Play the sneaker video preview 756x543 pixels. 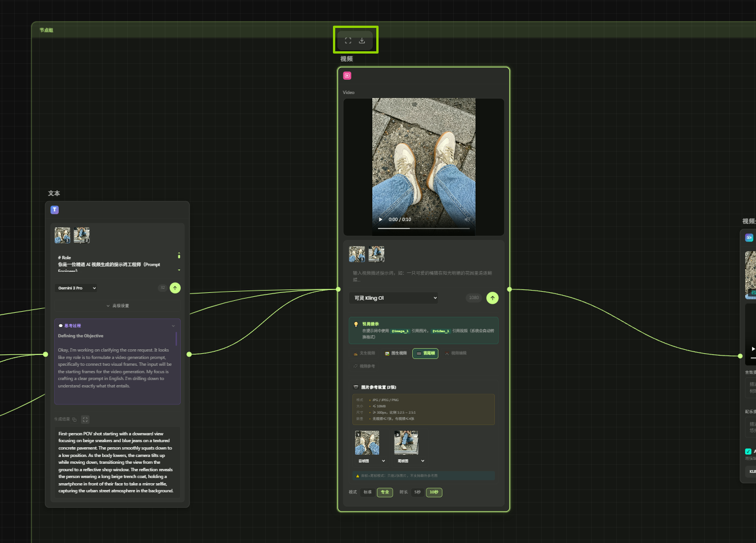pyautogui.click(x=381, y=219)
